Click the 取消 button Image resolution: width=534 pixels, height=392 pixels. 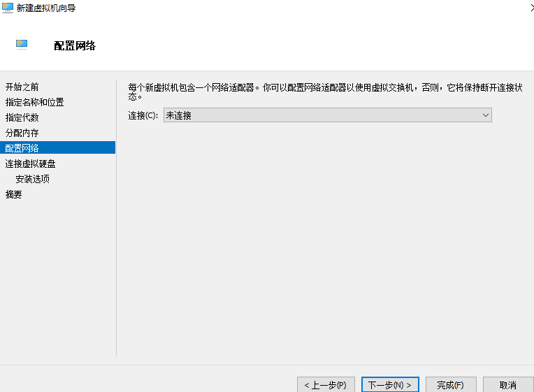[x=508, y=385]
